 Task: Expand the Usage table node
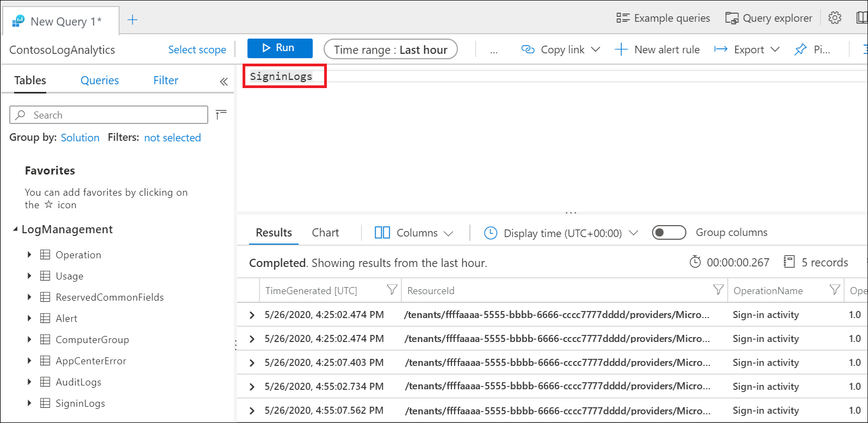(x=29, y=276)
